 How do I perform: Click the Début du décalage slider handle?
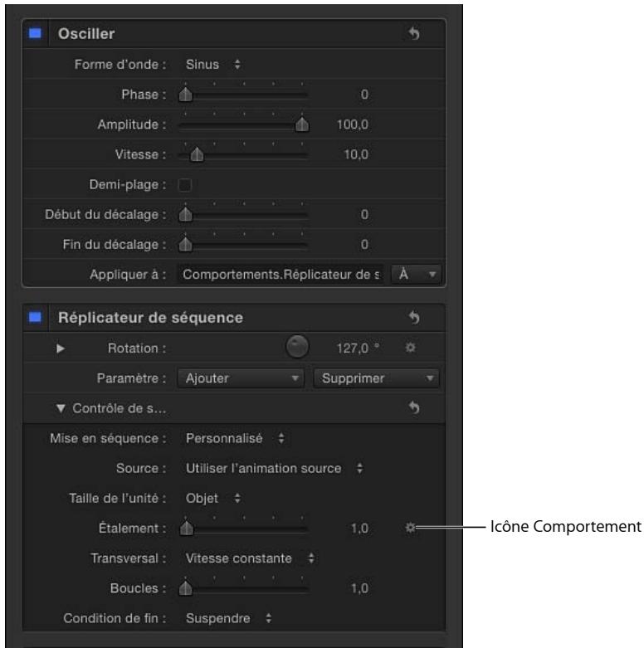186,215
